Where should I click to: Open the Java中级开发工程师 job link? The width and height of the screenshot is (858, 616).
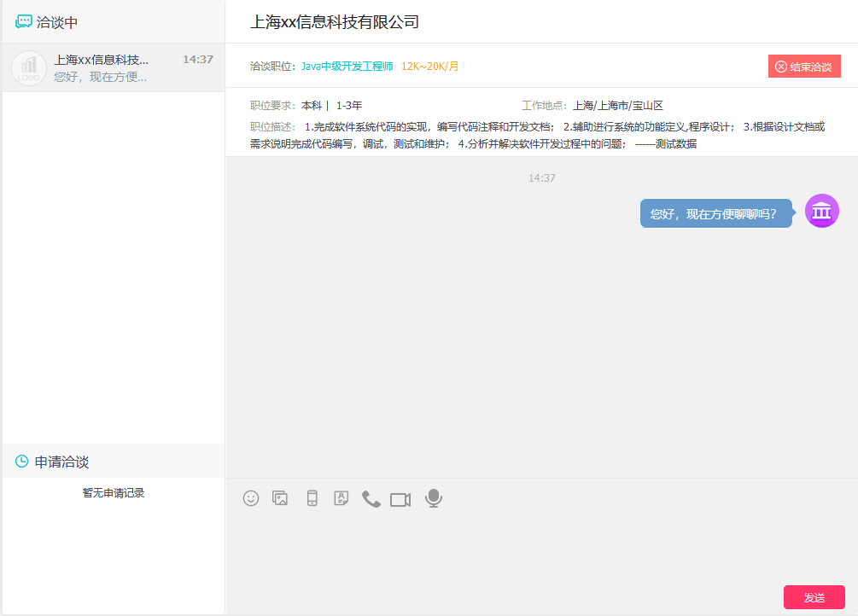(x=345, y=65)
